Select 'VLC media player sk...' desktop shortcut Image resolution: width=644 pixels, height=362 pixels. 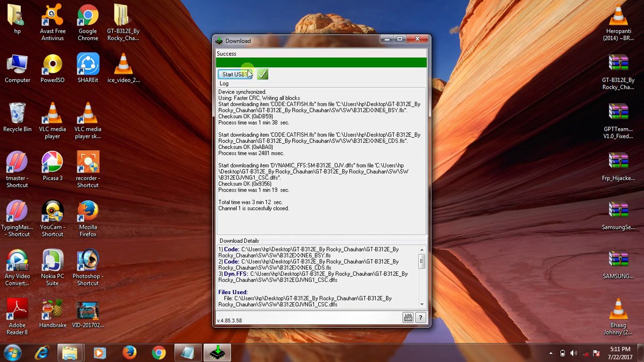88,121
